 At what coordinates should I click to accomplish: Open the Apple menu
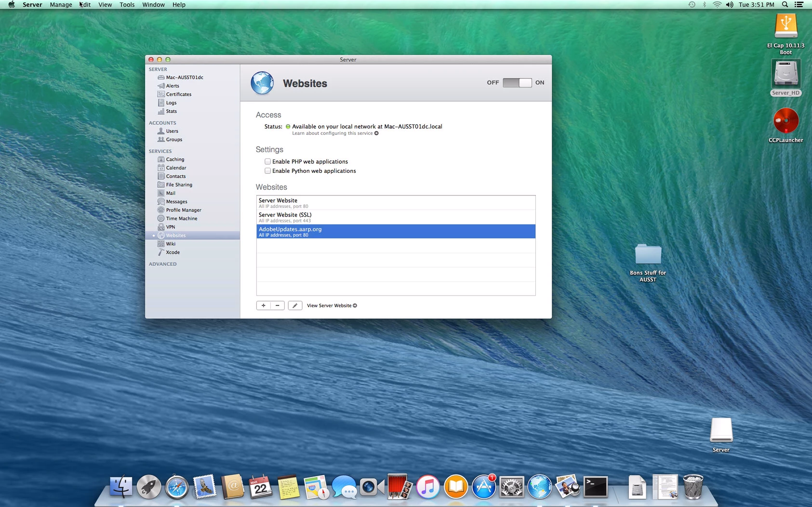click(12, 4)
